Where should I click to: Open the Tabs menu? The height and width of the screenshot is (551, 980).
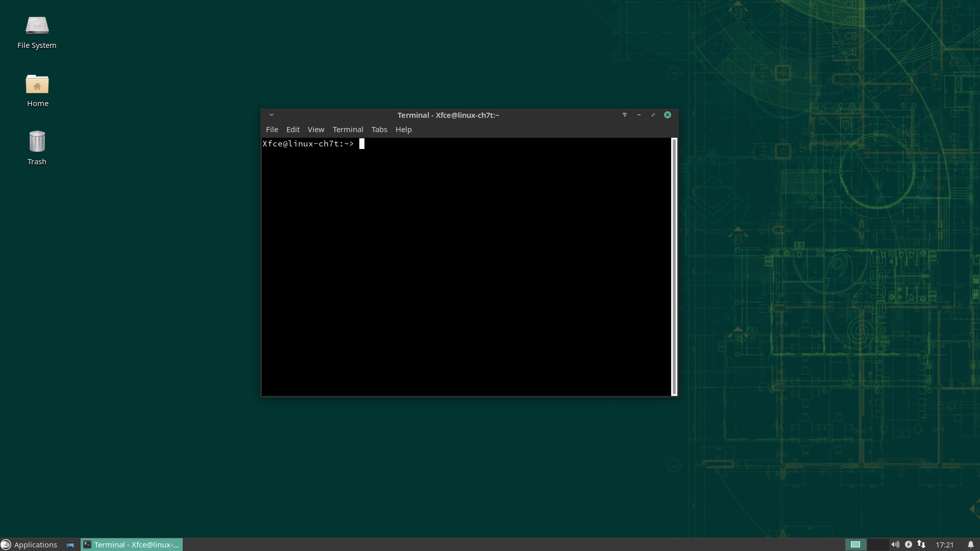379,130
